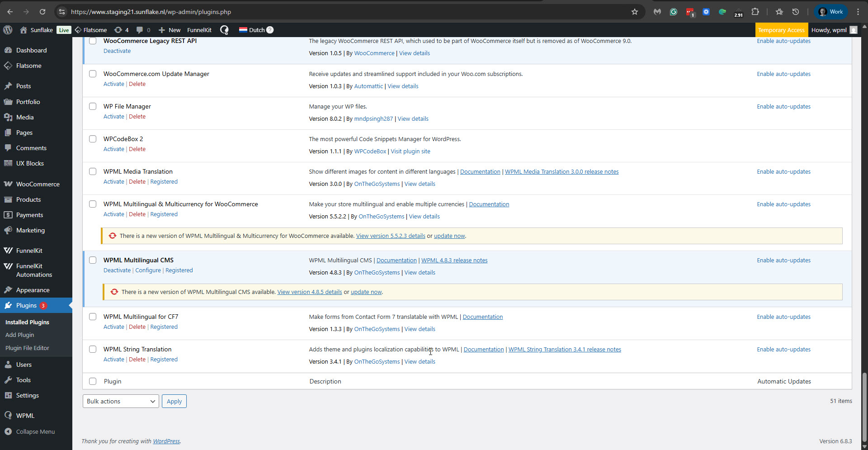Click the WordPress logo icon in admin bar

pos(8,30)
